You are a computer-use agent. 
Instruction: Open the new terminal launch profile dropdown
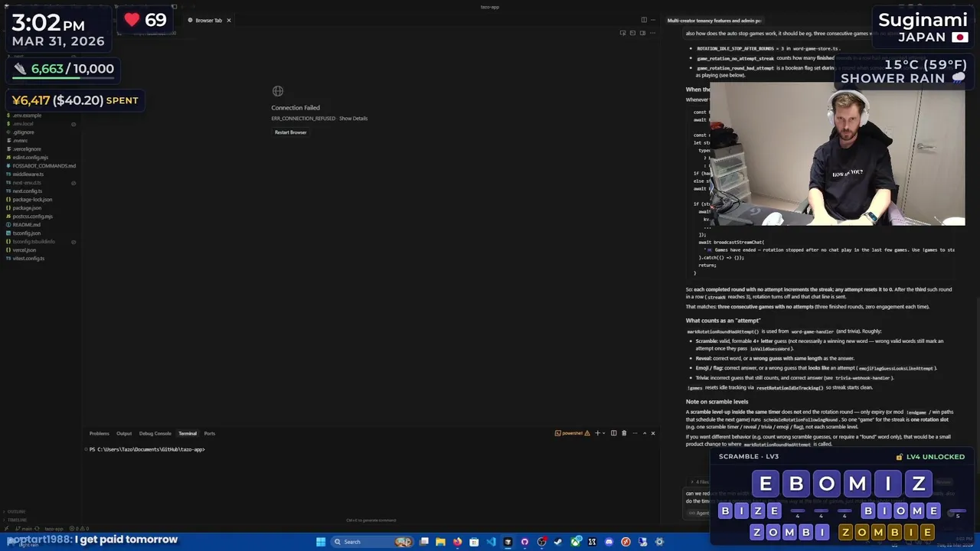point(604,433)
